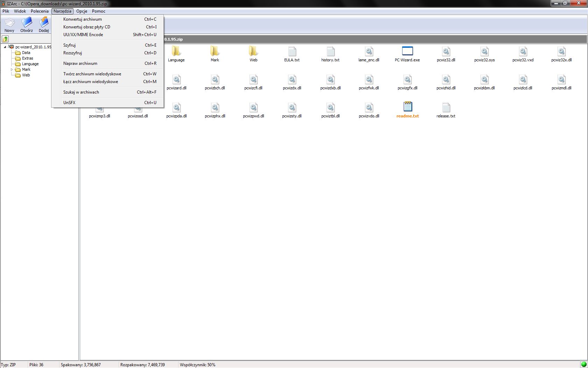Image resolution: width=588 pixels, height=368 pixels.
Task: Select the Web folder icon in file view
Action: pyautogui.click(x=253, y=51)
